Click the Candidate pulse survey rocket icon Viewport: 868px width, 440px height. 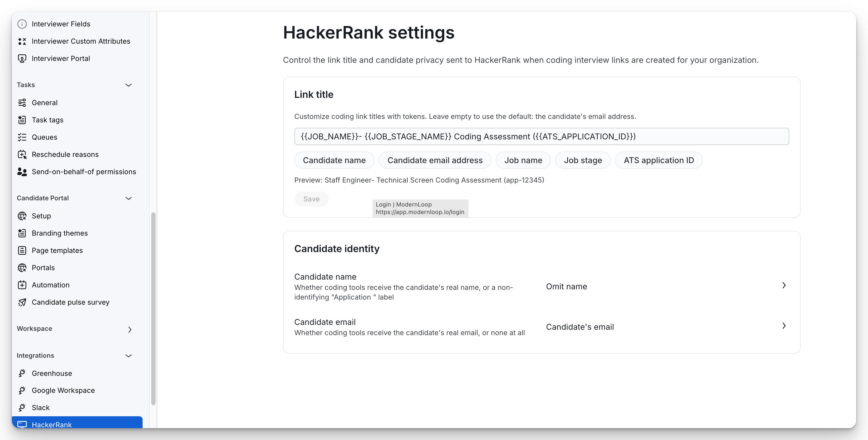click(22, 302)
